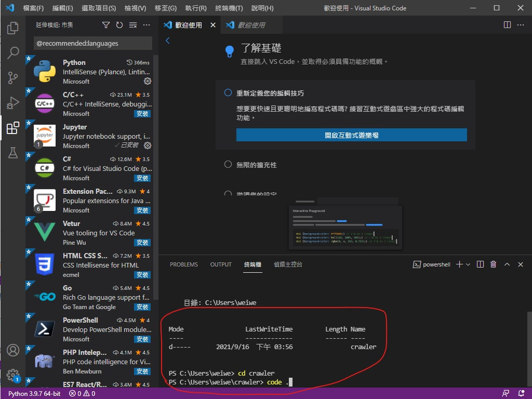Install the Extension Pack for Java
The image size is (532, 399).
pos(142,210)
